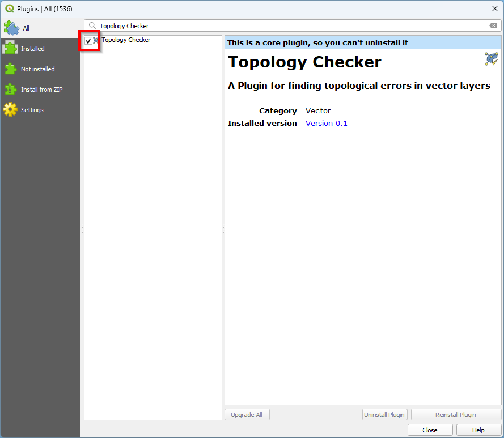This screenshot has height=438, width=504.
Task: Disable the Topology Checker plugin checkbox
Action: [88, 41]
